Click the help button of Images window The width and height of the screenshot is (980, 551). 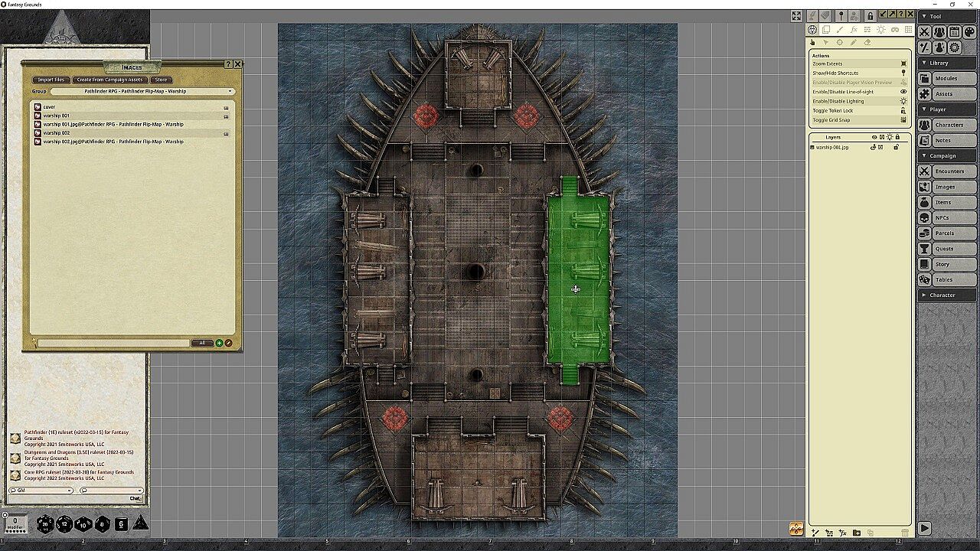pos(229,64)
